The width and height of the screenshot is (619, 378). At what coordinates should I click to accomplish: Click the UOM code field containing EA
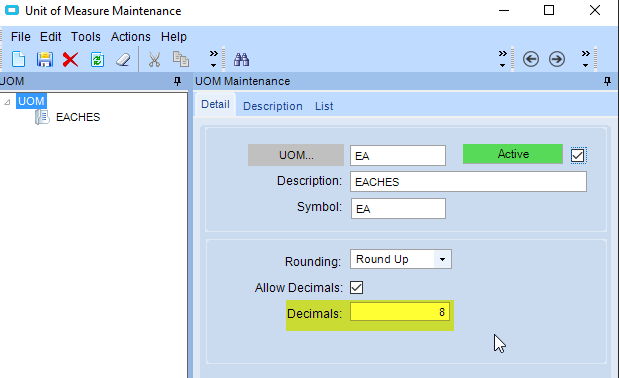pyautogui.click(x=398, y=155)
